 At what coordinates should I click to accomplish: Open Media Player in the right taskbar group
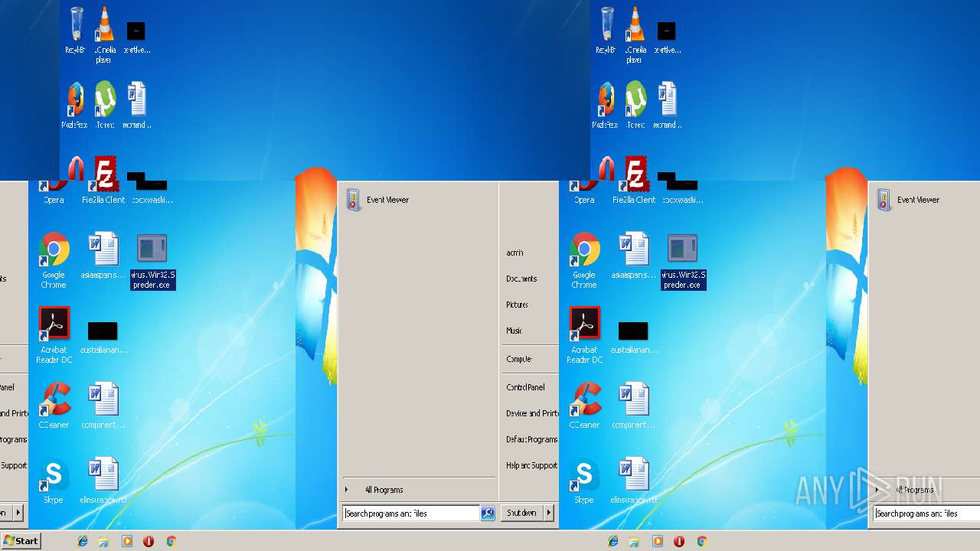coord(658,541)
